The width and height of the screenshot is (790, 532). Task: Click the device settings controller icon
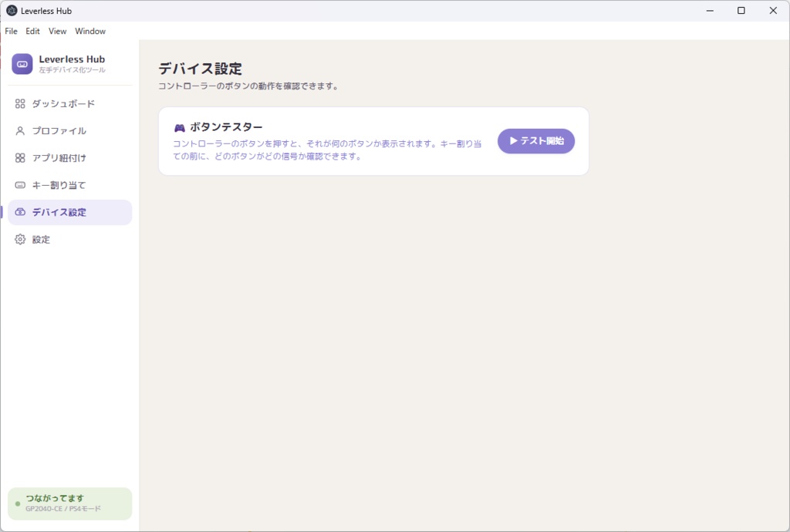pyautogui.click(x=20, y=212)
